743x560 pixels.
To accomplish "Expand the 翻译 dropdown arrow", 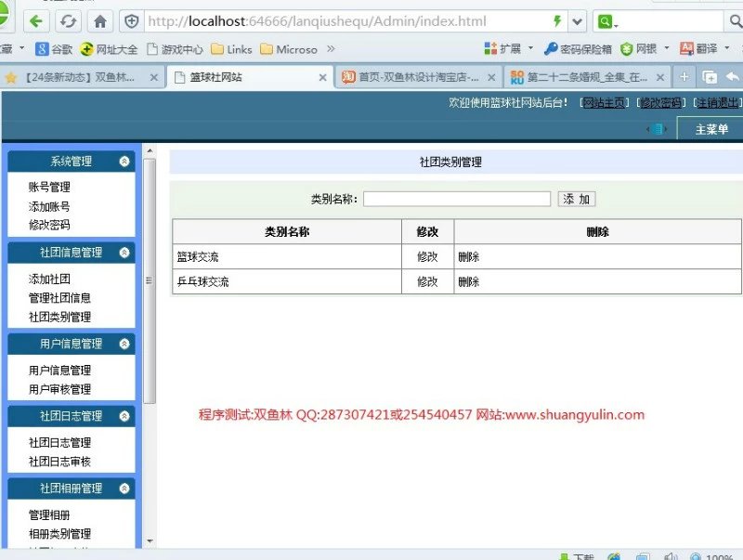I will [x=727, y=48].
